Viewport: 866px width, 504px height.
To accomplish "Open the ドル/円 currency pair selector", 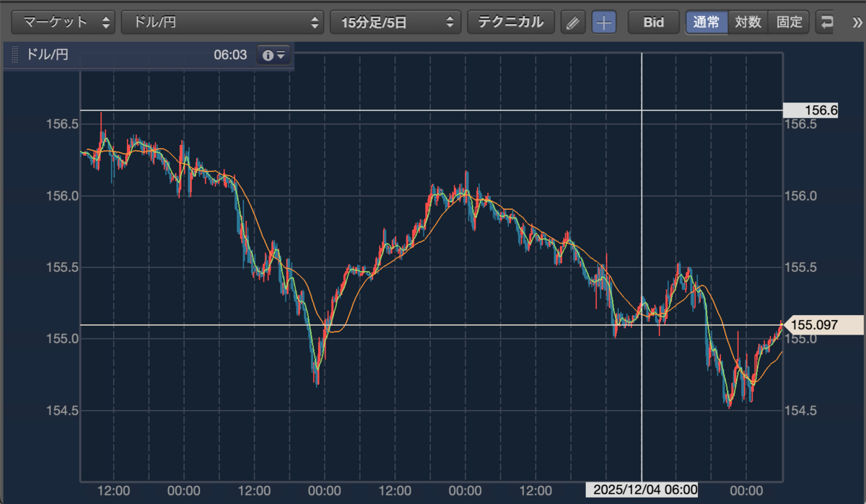I will tap(222, 22).
